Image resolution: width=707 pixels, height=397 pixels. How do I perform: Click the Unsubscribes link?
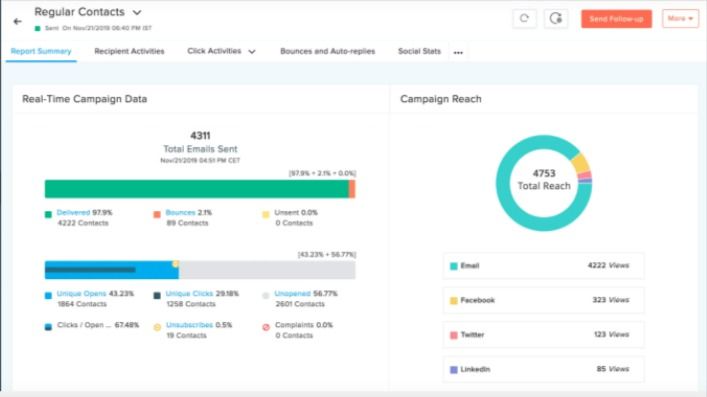coord(189,325)
